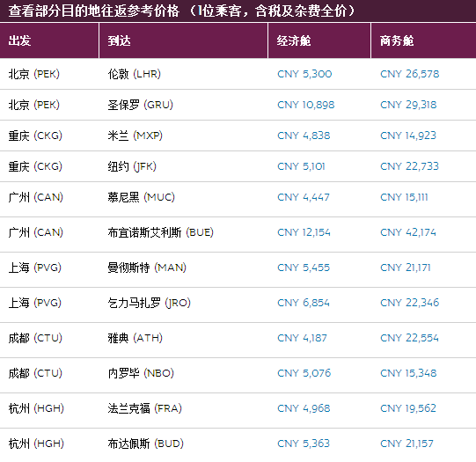476x462 pixels.
Task: Click 上海 (PVG) in the Manchester row
Action: (35, 268)
